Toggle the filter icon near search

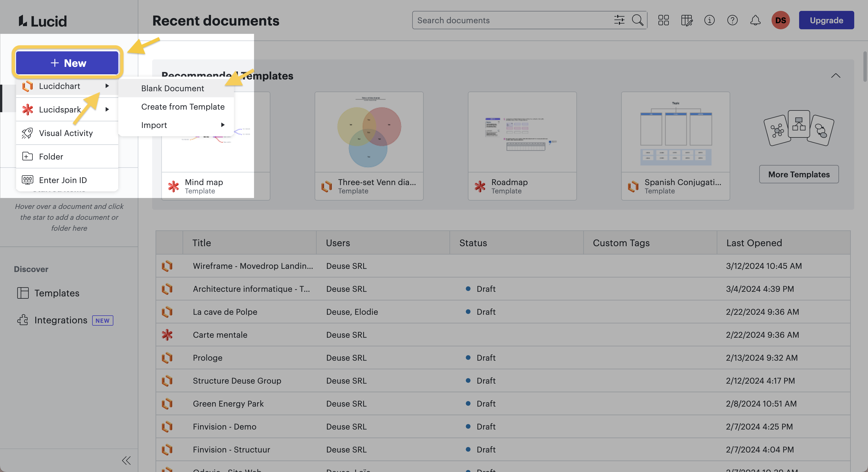619,20
